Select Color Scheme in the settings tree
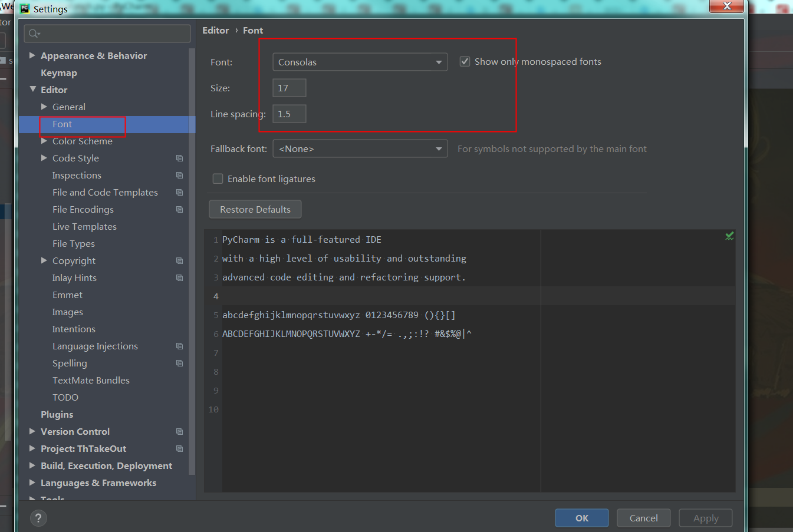793x532 pixels. (82, 141)
